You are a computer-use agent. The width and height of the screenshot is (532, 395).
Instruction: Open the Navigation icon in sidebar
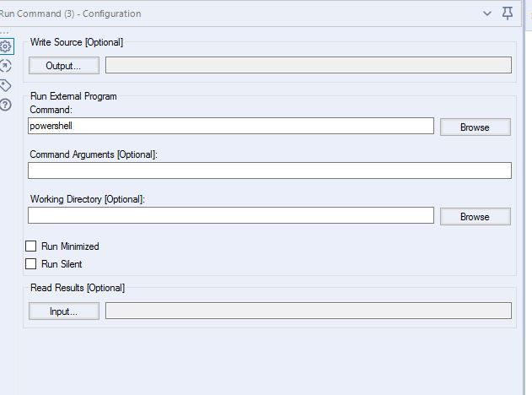click(5, 66)
